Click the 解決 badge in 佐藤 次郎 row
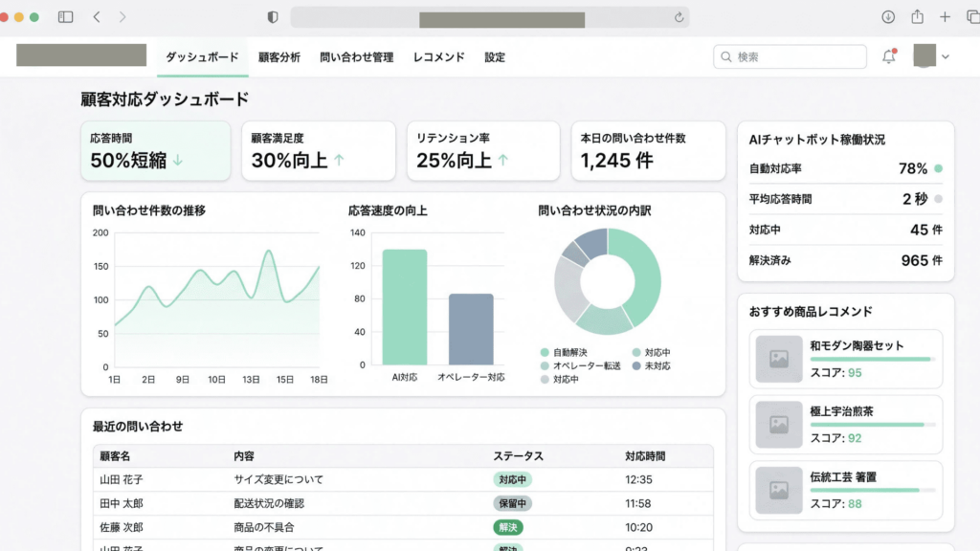Screen dimensions: 980x551 pos(508,527)
